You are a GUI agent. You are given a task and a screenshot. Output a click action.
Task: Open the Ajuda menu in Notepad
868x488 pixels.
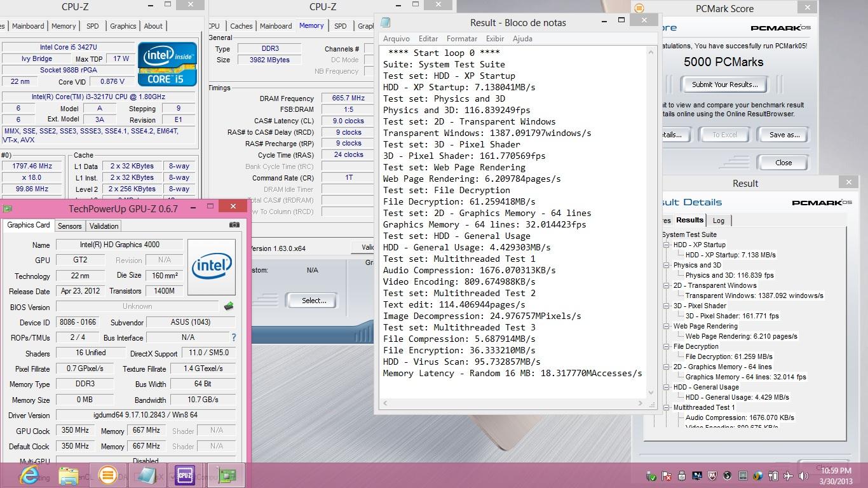pos(522,39)
